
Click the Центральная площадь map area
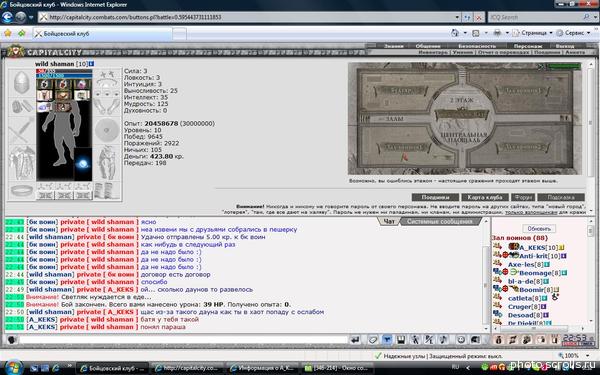pyautogui.click(x=463, y=137)
